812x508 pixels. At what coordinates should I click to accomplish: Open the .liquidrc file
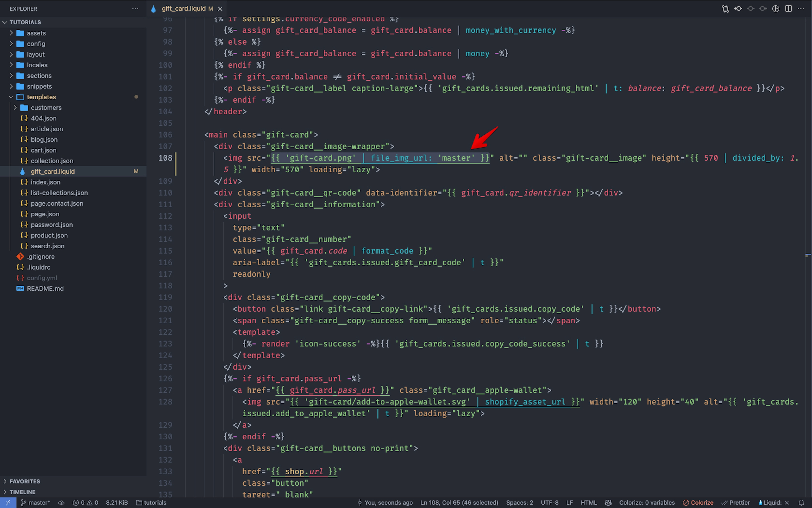click(73, 267)
